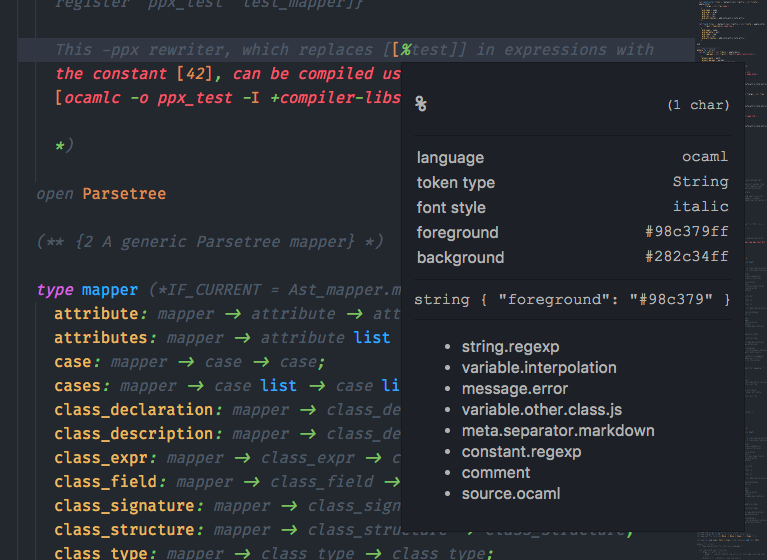
Task: Click the 'case:' record field
Action: coord(77,362)
